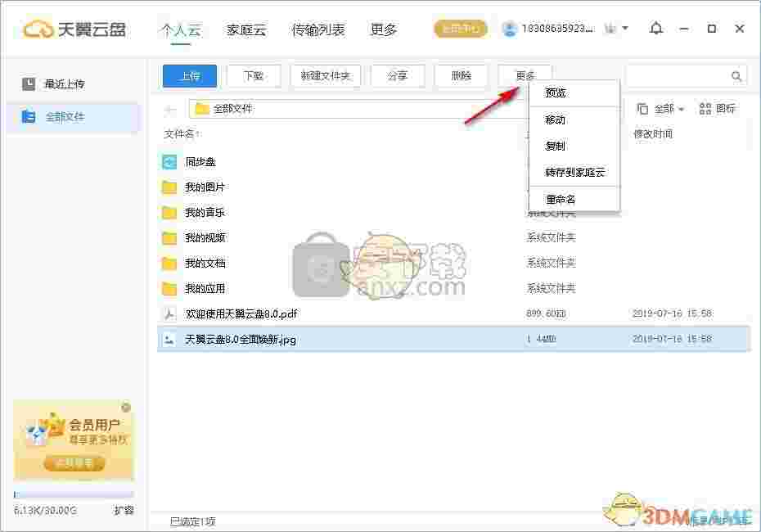Click the 上传 button
This screenshot has height=532, width=761.
click(189, 75)
